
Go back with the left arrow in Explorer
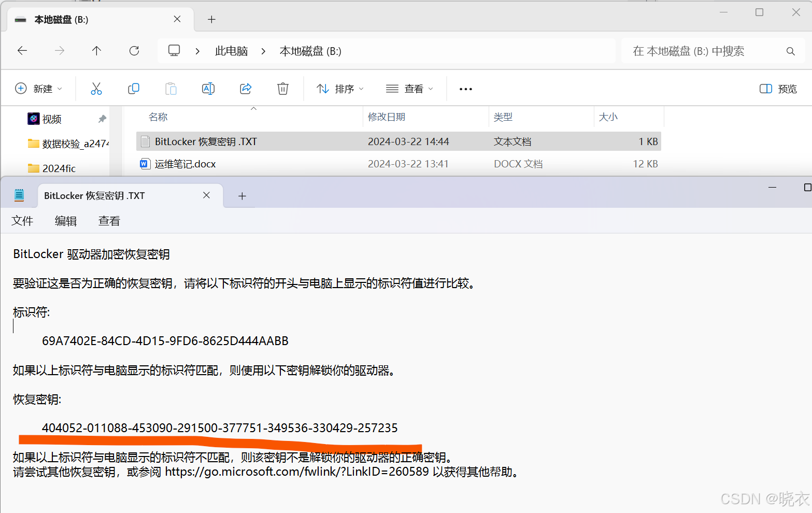coord(22,51)
